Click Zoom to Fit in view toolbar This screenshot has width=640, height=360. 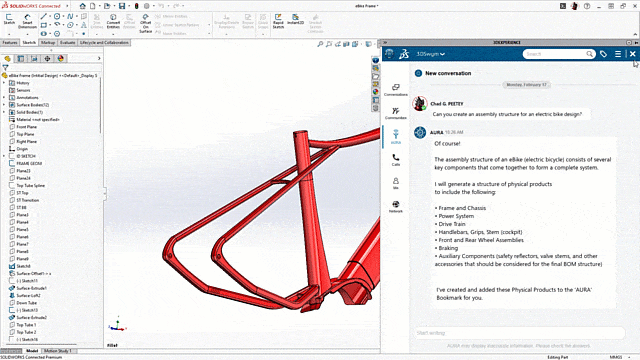coord(320,44)
